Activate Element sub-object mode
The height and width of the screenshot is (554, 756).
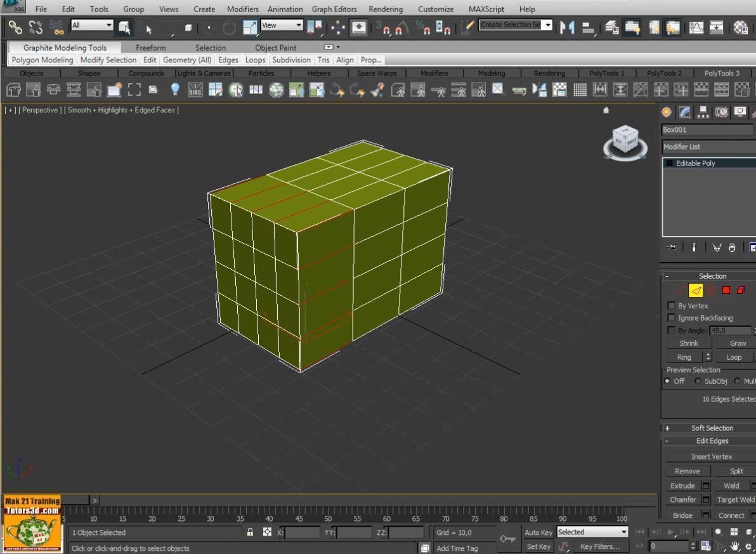[740, 291]
